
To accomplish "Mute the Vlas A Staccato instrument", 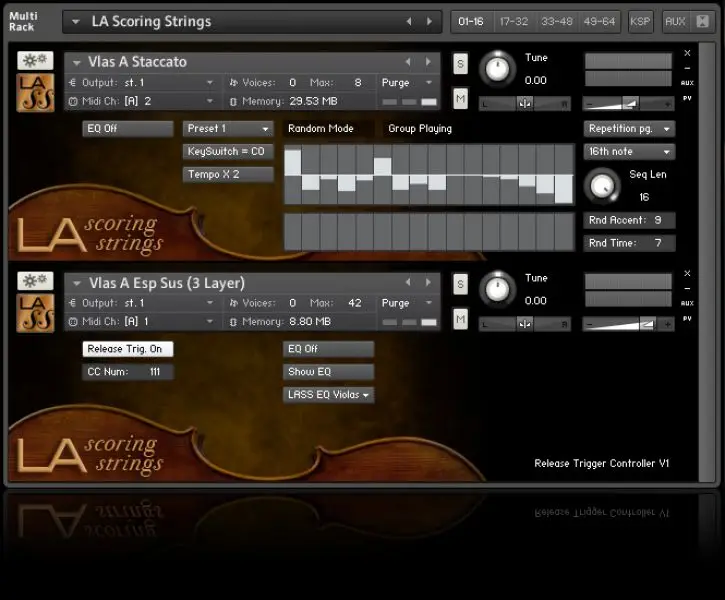I will (460, 98).
